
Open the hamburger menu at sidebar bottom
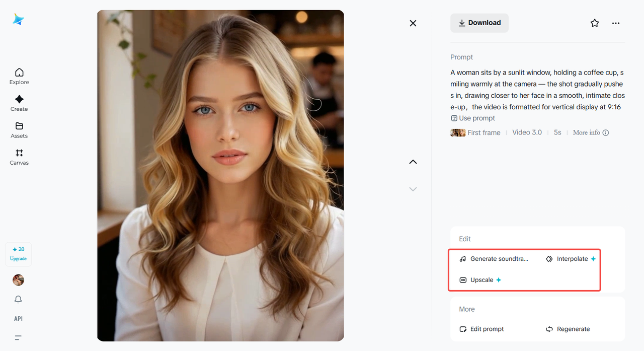[x=18, y=337]
